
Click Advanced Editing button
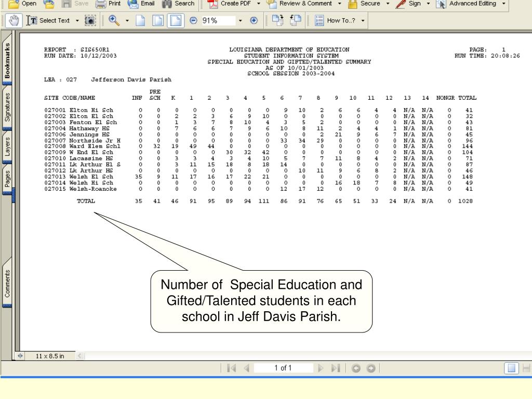pyautogui.click(x=466, y=4)
